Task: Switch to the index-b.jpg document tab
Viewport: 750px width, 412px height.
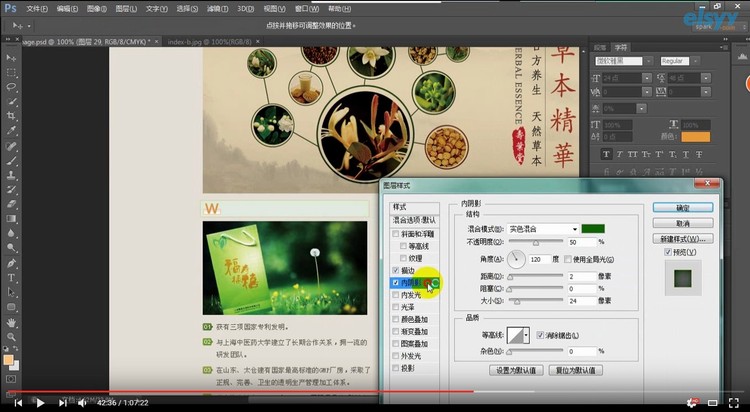Action: 210,42
